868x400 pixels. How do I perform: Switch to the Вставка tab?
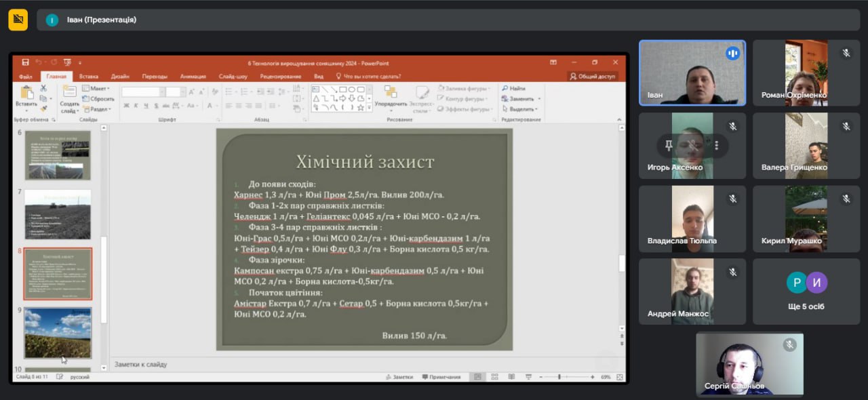coord(89,77)
